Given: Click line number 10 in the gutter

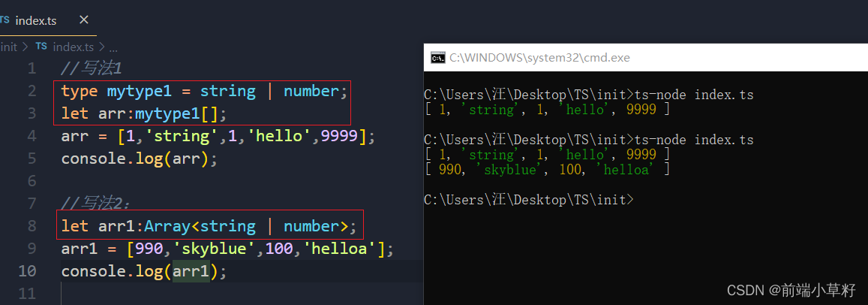Looking at the screenshot, I should tap(26, 271).
